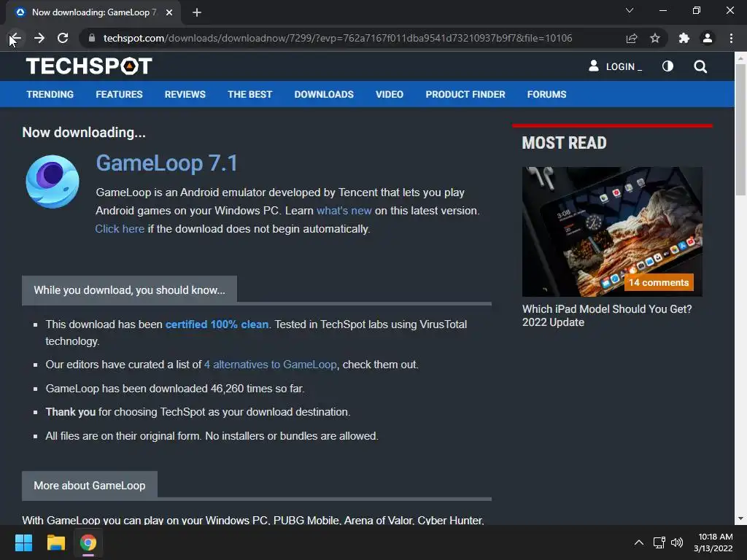The image size is (747, 560).
Task: Click the "14 comments" badge
Action: tap(659, 282)
